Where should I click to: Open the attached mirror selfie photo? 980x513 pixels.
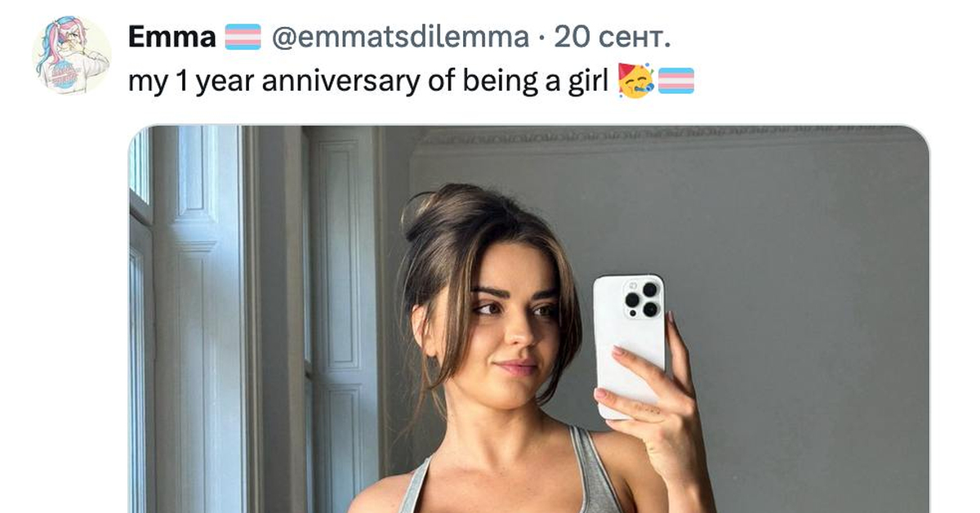[x=529, y=319]
